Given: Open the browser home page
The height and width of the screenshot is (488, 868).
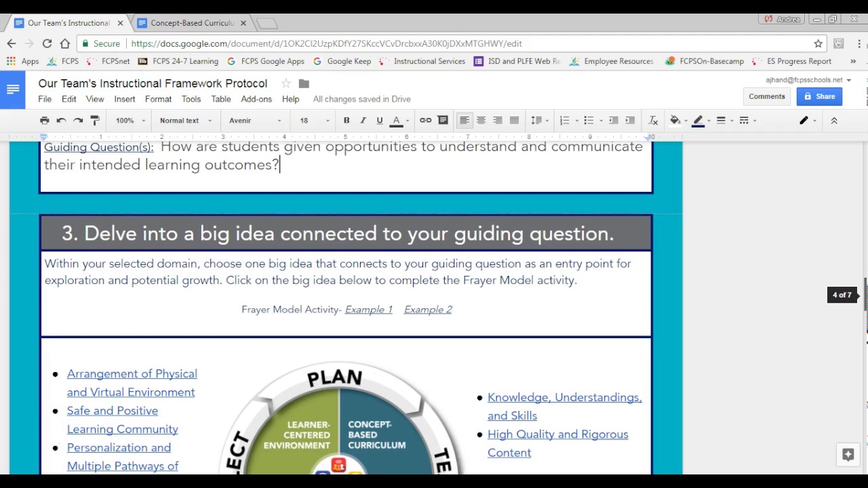Looking at the screenshot, I should click(x=64, y=43).
